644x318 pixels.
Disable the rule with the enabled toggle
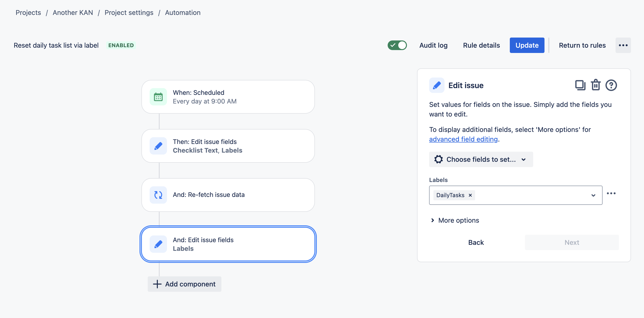pos(397,45)
